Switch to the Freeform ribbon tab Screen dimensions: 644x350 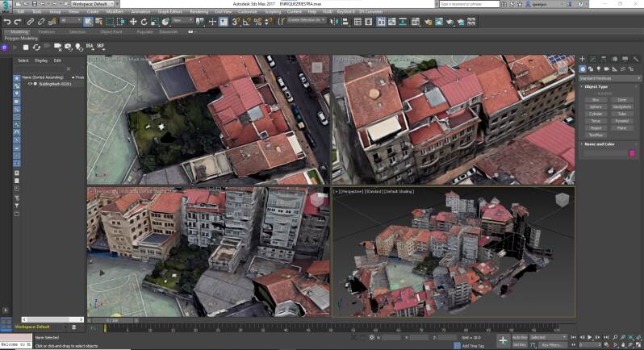[x=47, y=31]
